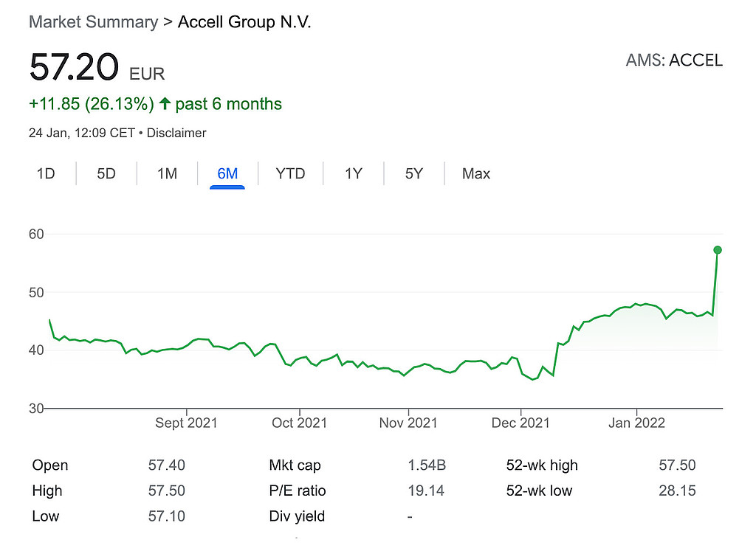Switch to the 5D time range
This screenshot has width=756, height=551.
pos(106,174)
